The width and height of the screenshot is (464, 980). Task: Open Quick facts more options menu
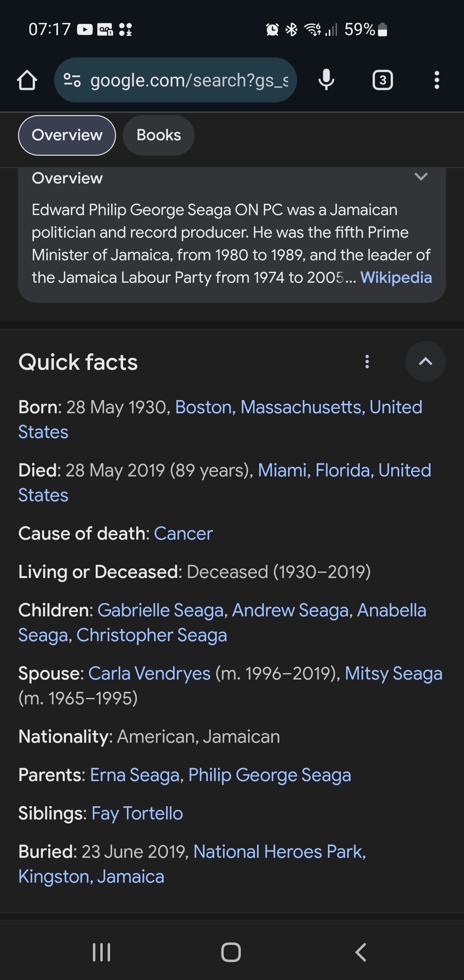click(x=367, y=361)
